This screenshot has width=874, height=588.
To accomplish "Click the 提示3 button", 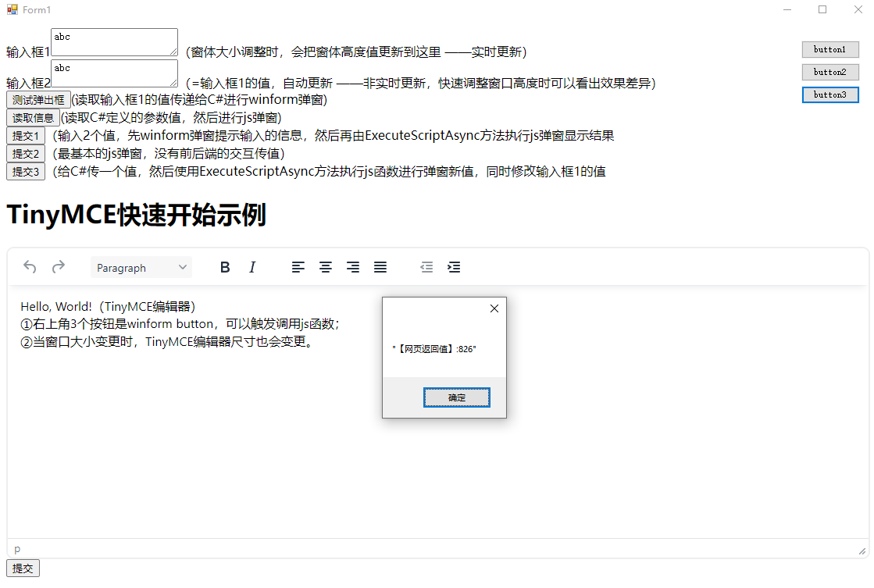I will [x=26, y=171].
